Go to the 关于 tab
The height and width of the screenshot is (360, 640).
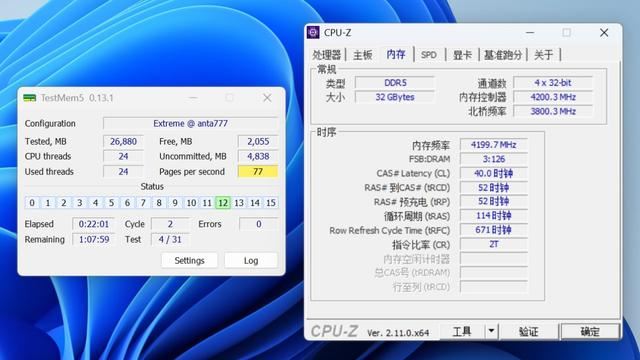(543, 55)
